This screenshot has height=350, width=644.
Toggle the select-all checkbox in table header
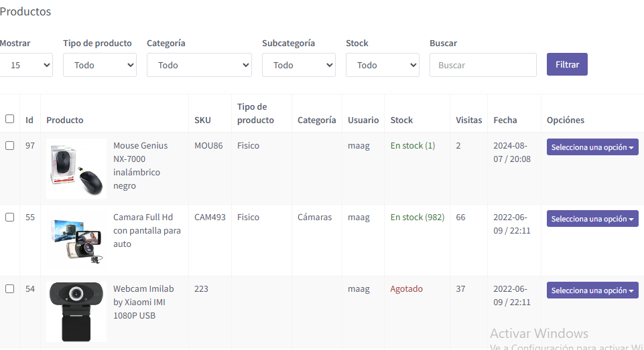click(x=9, y=119)
